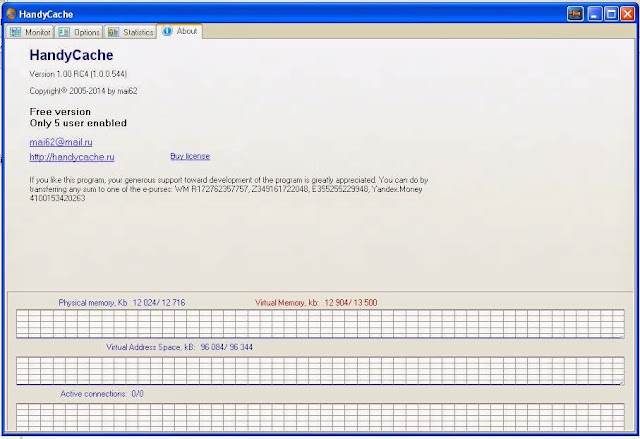
Task: Click the Statistics tab chart icon
Action: click(x=113, y=32)
